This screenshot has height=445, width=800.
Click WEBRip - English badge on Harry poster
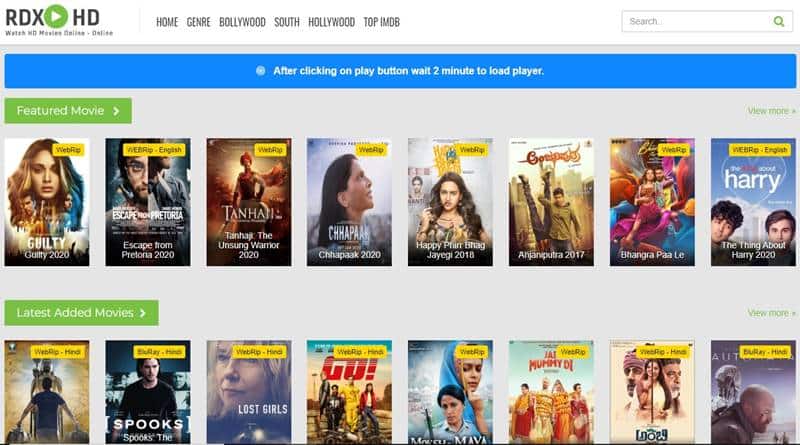[x=760, y=150]
